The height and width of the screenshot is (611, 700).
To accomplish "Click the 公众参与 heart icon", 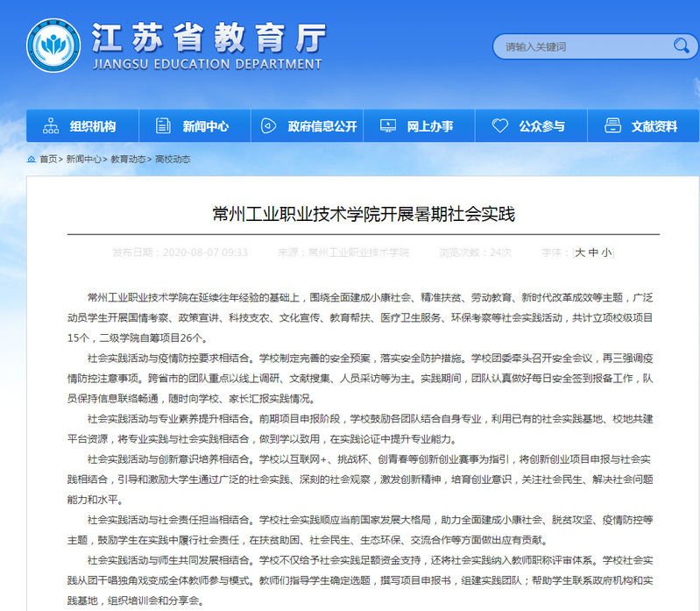I will click(499, 126).
